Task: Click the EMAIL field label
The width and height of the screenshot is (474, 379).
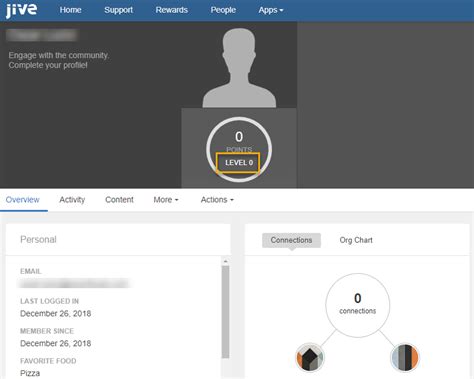Action: point(31,271)
